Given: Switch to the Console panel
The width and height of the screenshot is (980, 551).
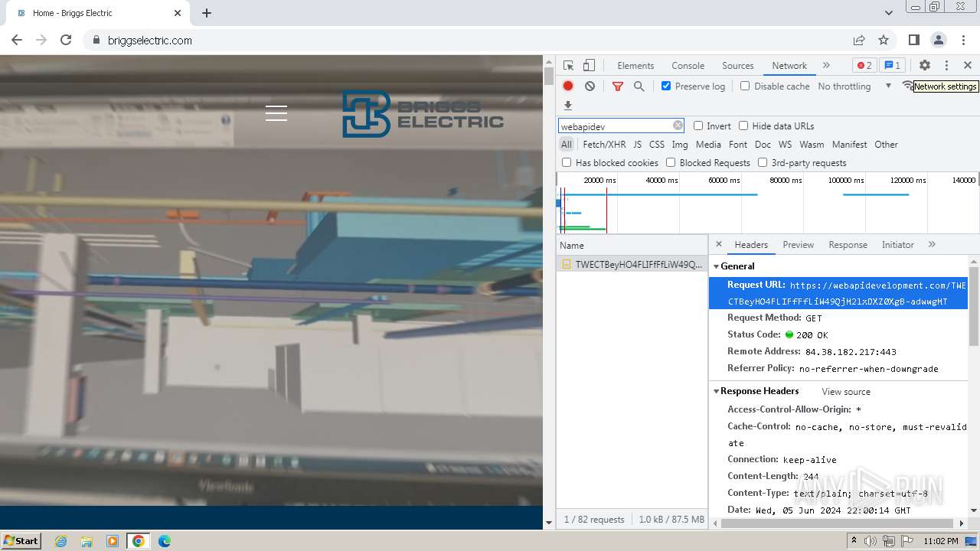Looking at the screenshot, I should [x=688, y=66].
